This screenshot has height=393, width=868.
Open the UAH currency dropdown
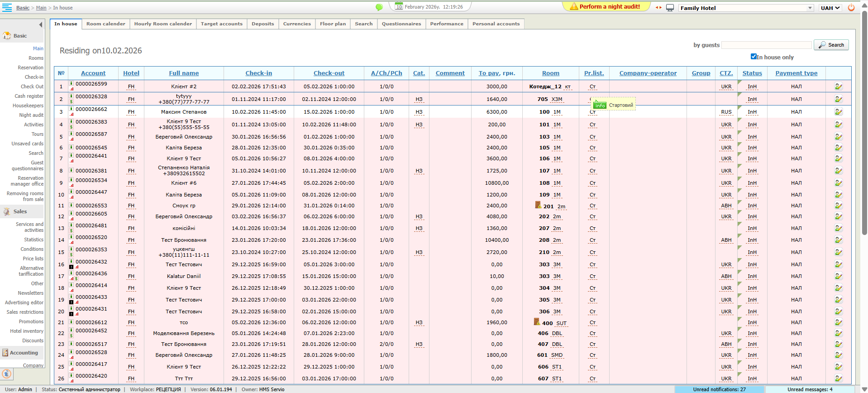click(830, 8)
